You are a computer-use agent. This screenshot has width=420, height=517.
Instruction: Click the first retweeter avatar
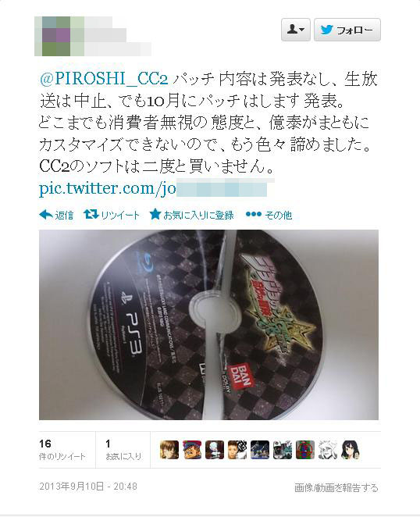coord(169,450)
